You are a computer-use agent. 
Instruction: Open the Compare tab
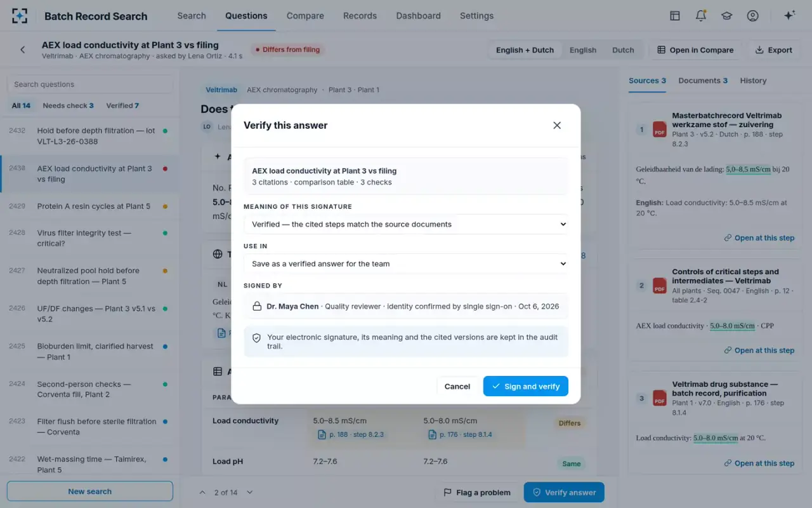click(x=305, y=16)
